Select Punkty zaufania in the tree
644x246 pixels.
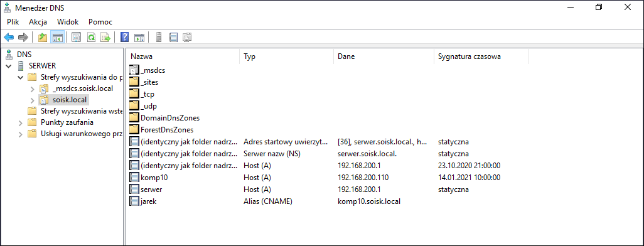pyautogui.click(x=67, y=122)
